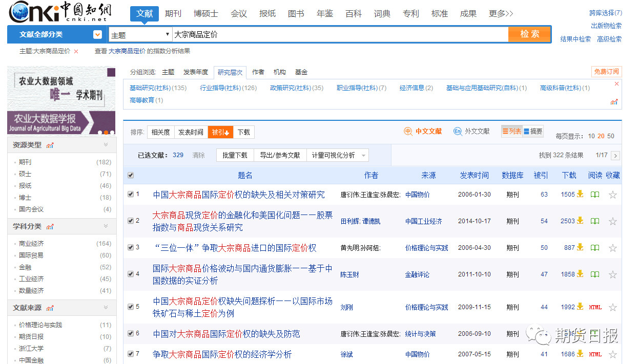Download the 中国工业经济 article via arrow icon
The height and width of the screenshot is (364, 639).
click(x=580, y=221)
